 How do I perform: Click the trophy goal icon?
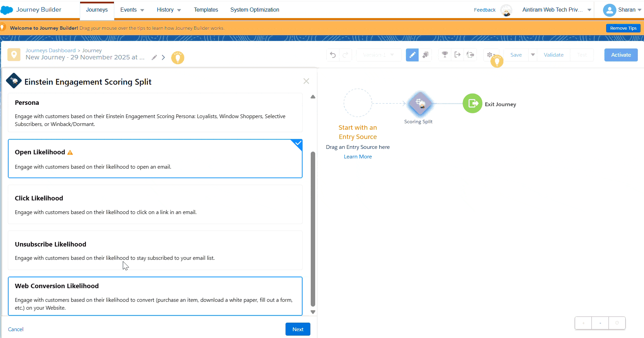tap(445, 55)
